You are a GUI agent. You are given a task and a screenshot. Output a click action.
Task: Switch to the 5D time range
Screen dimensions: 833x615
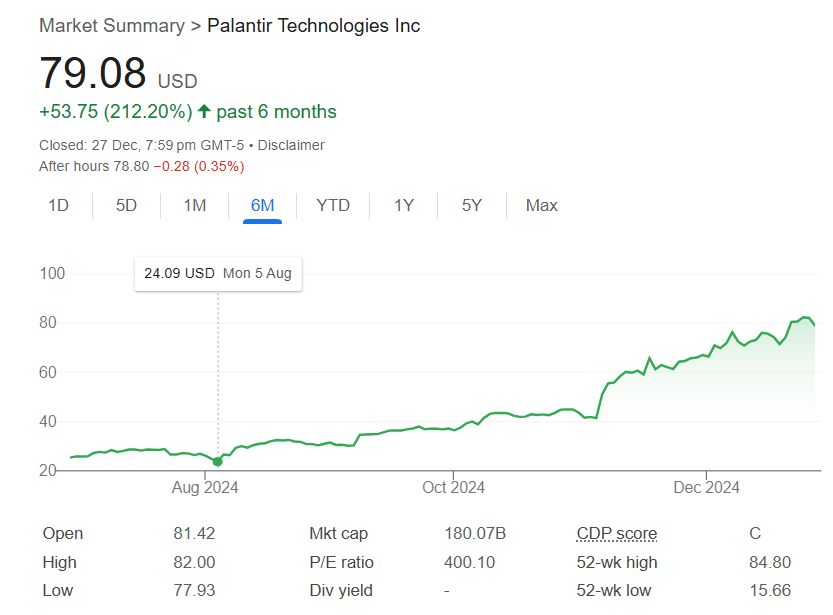tap(126, 206)
